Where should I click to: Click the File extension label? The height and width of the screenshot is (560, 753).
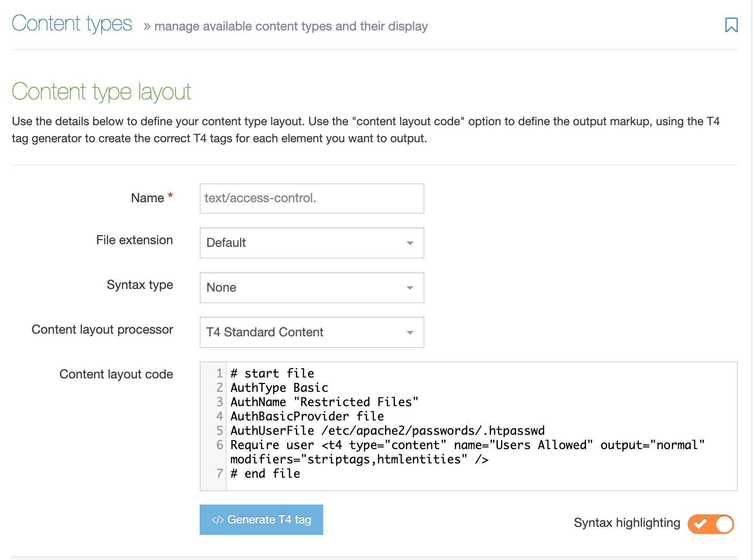coord(134,240)
